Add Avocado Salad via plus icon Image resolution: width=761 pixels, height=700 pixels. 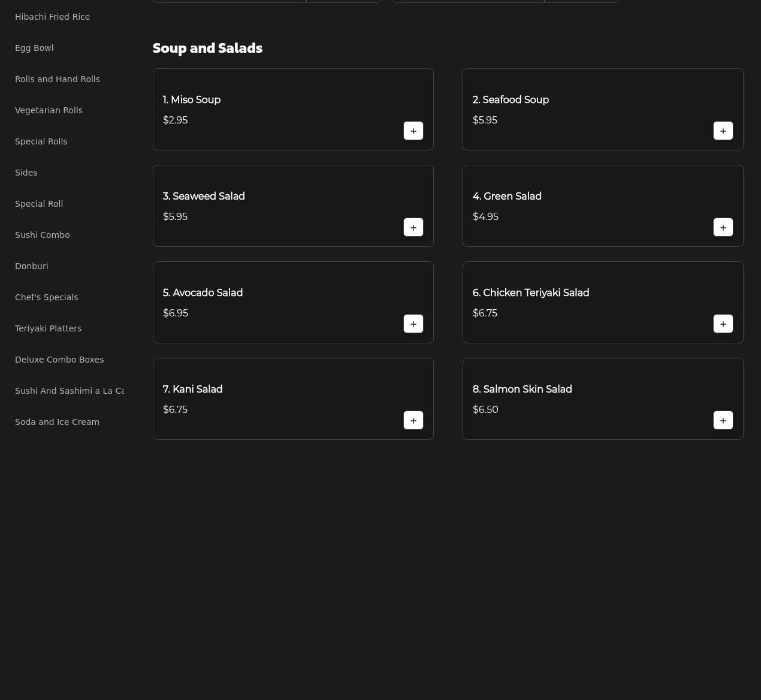tap(413, 324)
